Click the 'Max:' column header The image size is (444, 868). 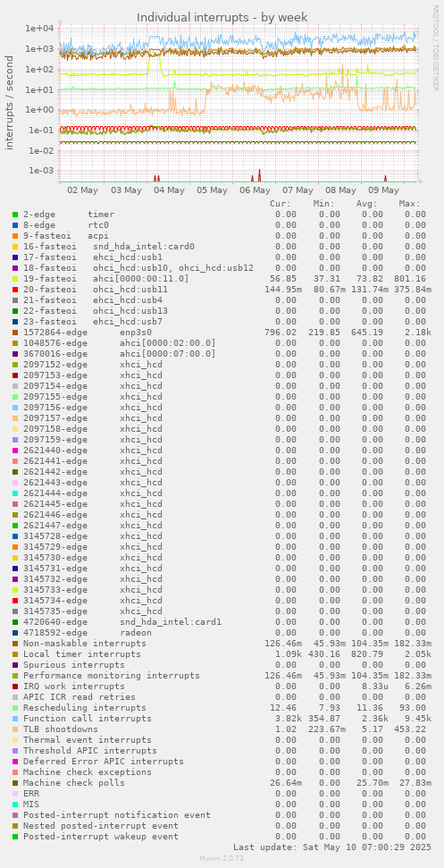coord(410,204)
